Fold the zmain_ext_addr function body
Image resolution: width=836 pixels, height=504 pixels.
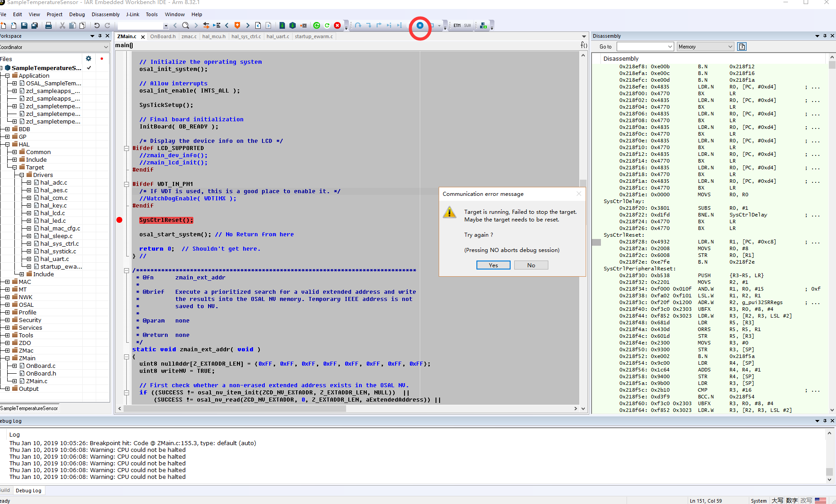tap(127, 357)
